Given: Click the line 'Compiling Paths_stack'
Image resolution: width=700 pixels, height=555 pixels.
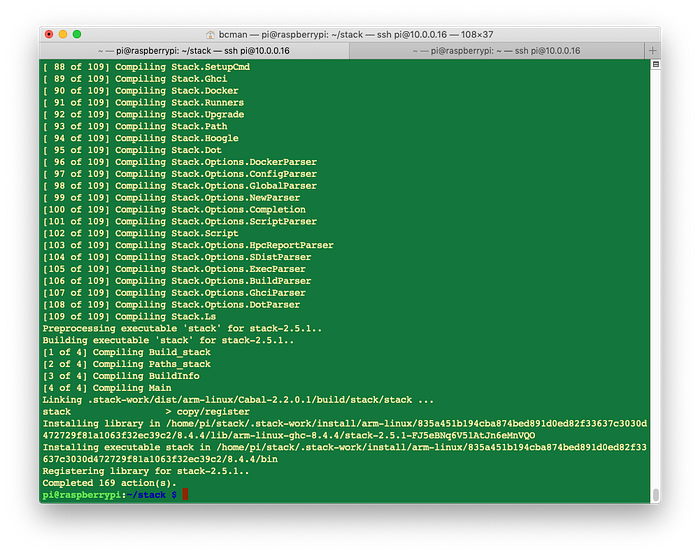Looking at the screenshot, I should (127, 364).
